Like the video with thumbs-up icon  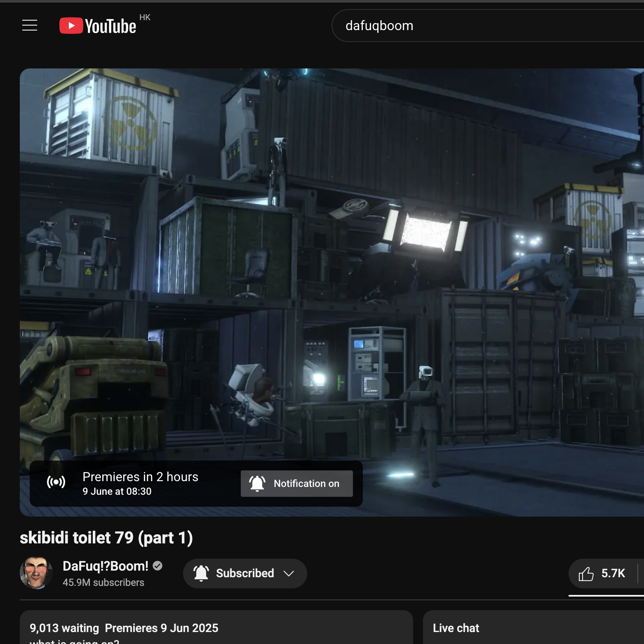pos(586,573)
